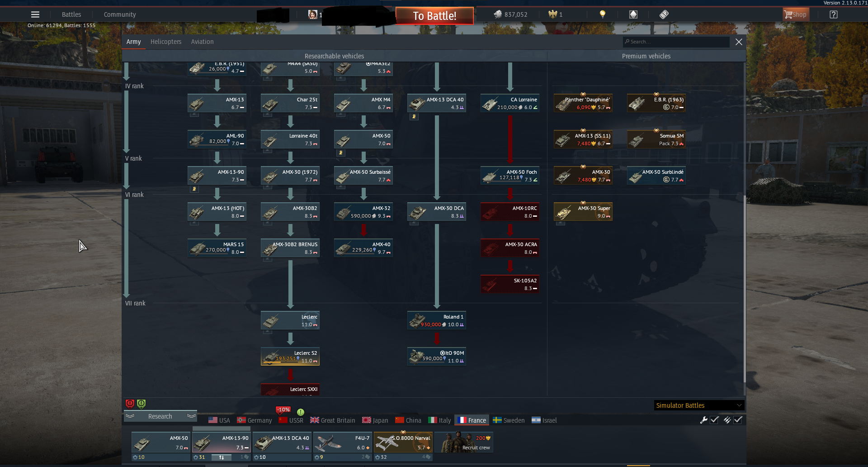Select the Sweden nation tab
The image size is (868, 467).
pos(509,420)
